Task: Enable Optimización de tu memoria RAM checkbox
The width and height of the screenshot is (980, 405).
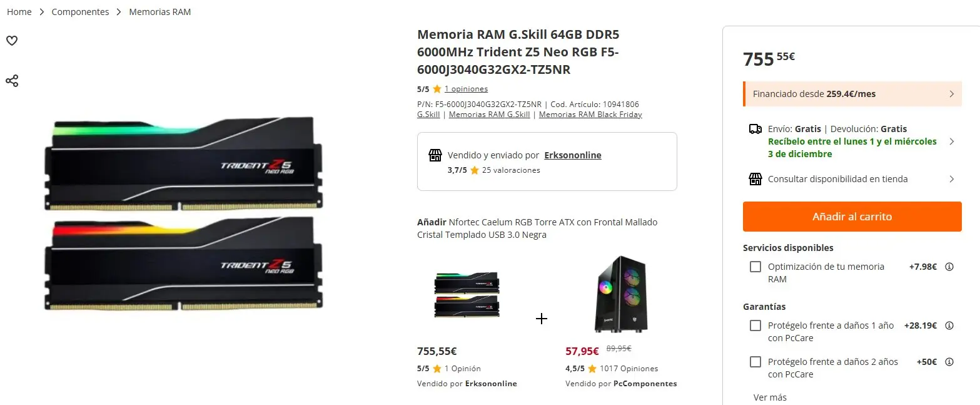Action: tap(755, 267)
